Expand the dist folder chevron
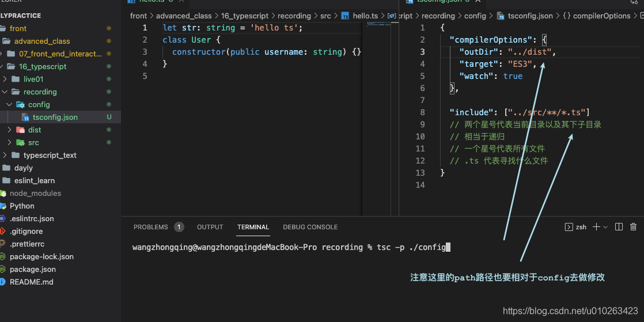This screenshot has height=322, width=644. coord(9,130)
